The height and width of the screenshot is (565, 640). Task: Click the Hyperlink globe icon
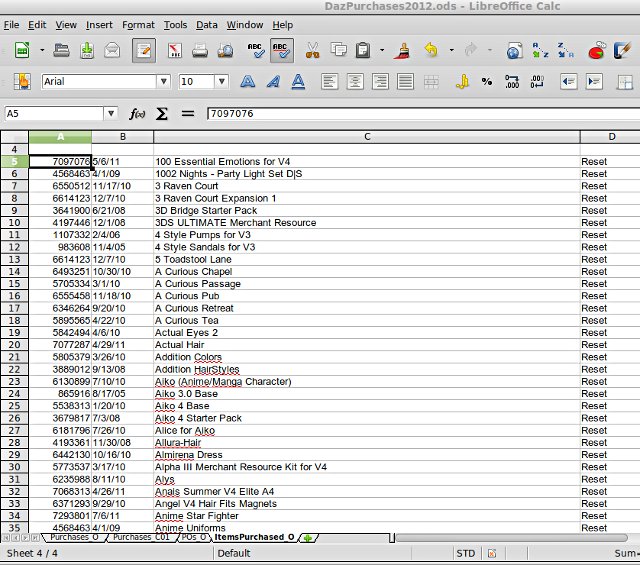tap(515, 51)
